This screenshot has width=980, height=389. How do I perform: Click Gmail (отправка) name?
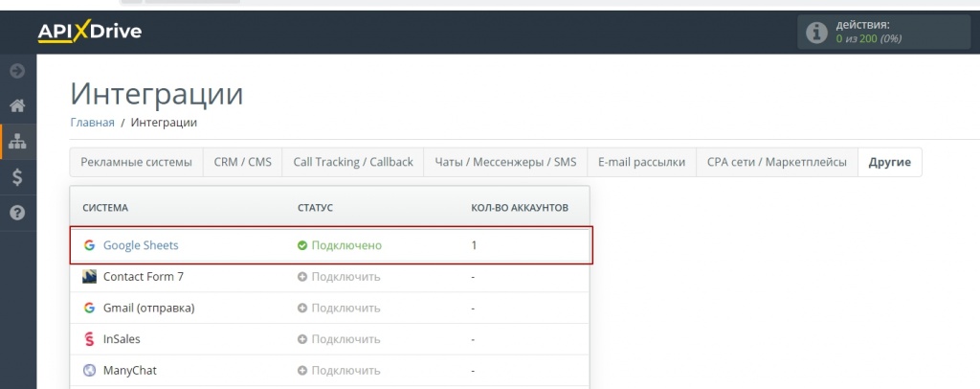(148, 308)
